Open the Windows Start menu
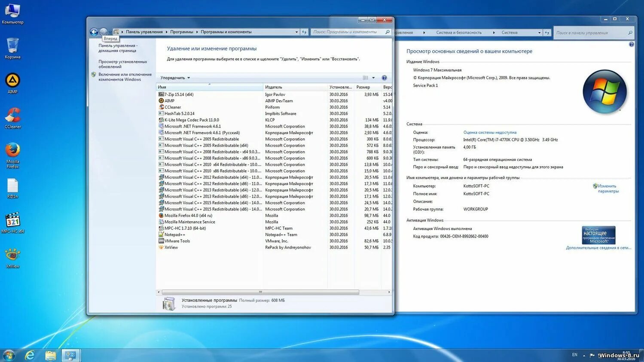 [9, 355]
